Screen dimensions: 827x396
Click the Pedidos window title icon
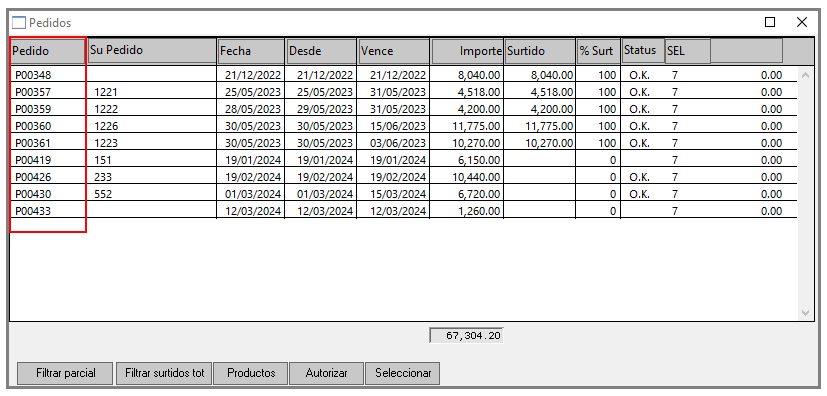[x=18, y=23]
